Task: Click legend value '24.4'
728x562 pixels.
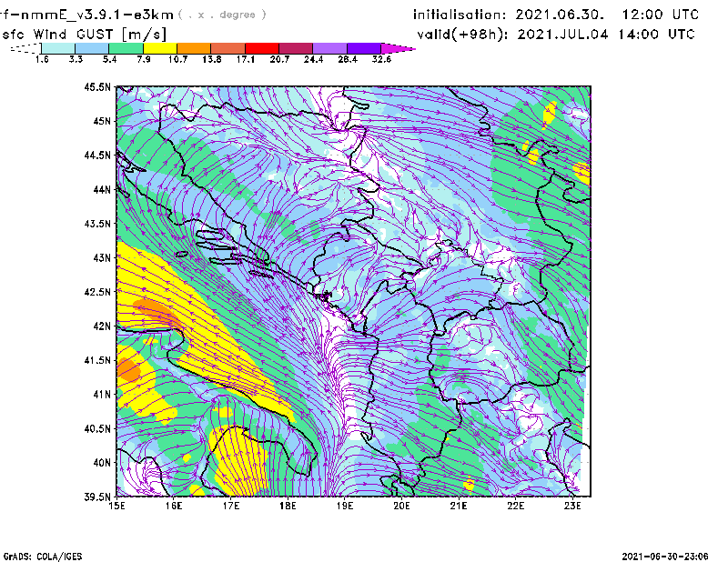Action: coord(313,59)
